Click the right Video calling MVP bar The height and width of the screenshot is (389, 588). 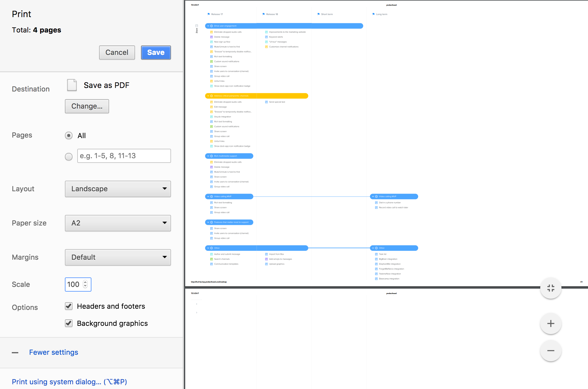394,197
